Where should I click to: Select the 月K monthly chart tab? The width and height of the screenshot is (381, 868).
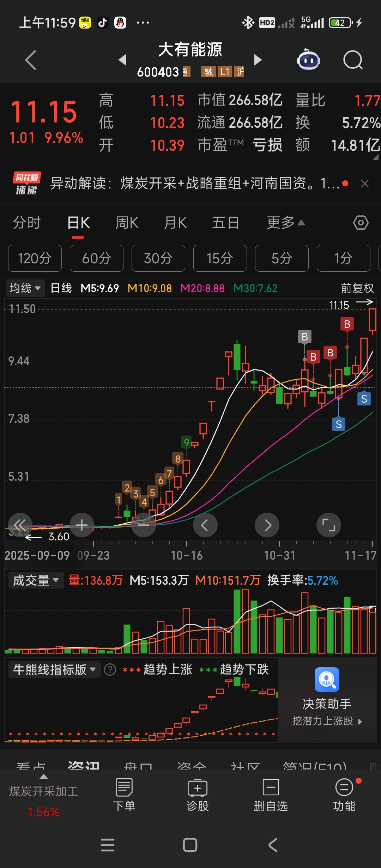click(x=176, y=223)
